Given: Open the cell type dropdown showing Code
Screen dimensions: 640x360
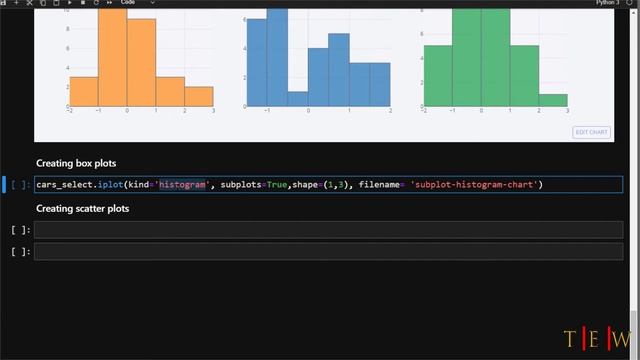Looking at the screenshot, I should 138,2.
